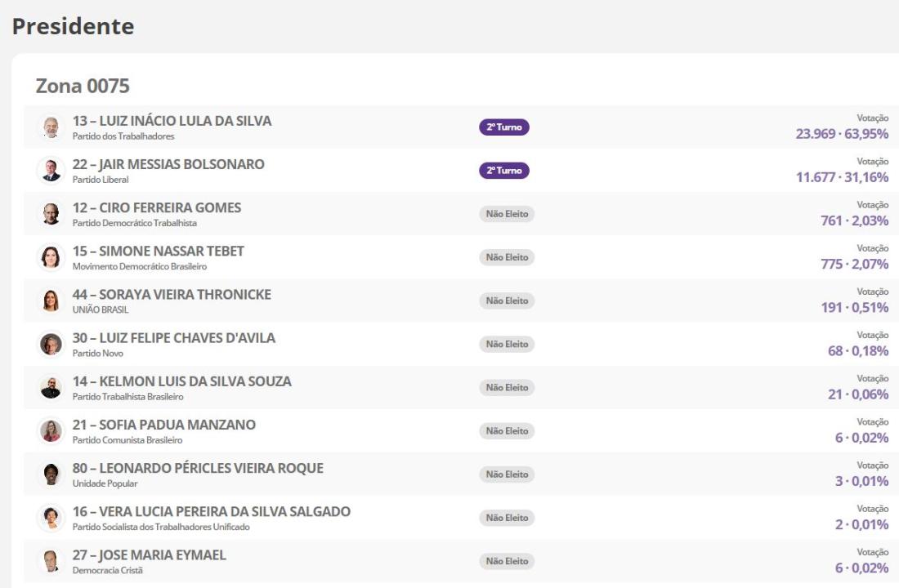Select name 16 – VERA LUCIA PEREIRA DA SILVA SALGADO

[x=212, y=512]
